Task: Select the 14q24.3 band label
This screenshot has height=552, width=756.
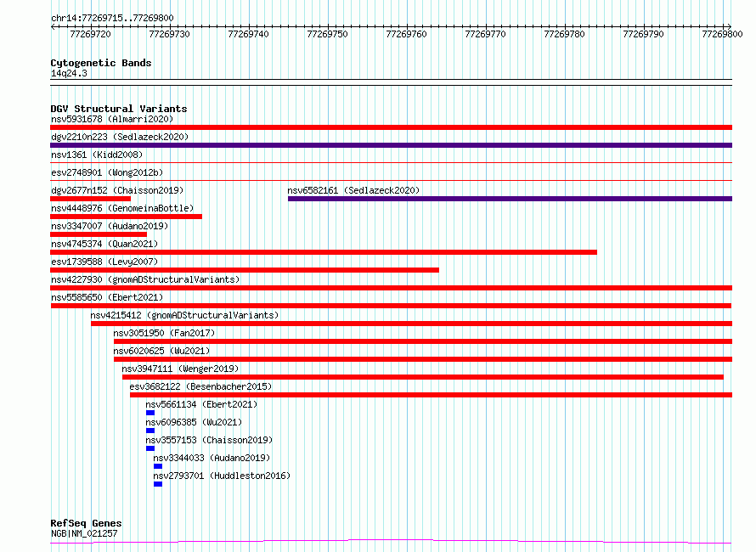Action: [x=69, y=73]
